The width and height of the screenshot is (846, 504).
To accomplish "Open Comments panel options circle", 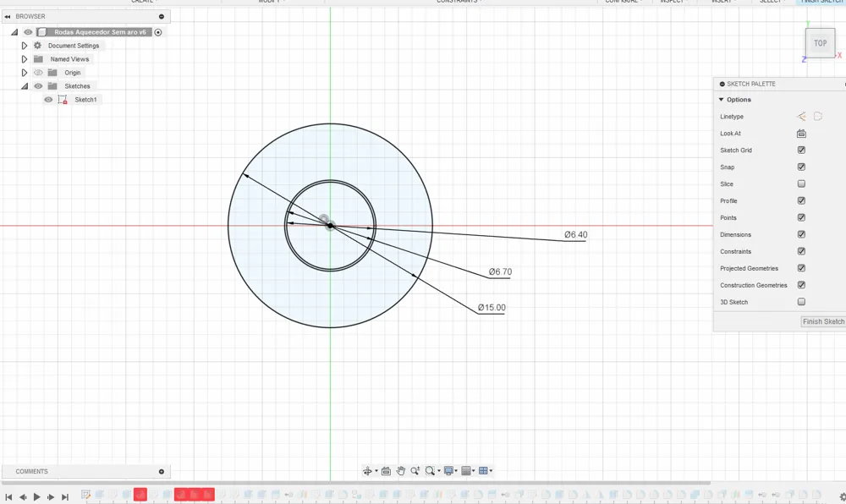I will (x=162, y=472).
